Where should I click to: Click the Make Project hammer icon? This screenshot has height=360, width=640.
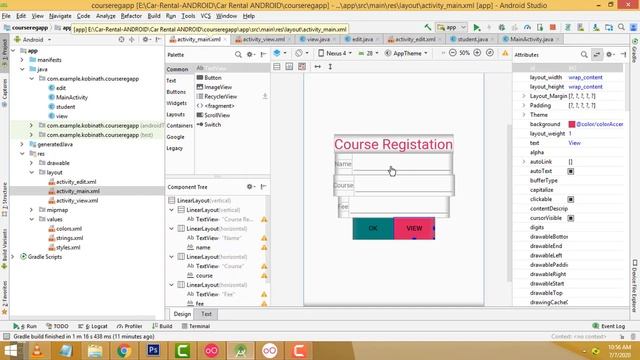pos(428,27)
